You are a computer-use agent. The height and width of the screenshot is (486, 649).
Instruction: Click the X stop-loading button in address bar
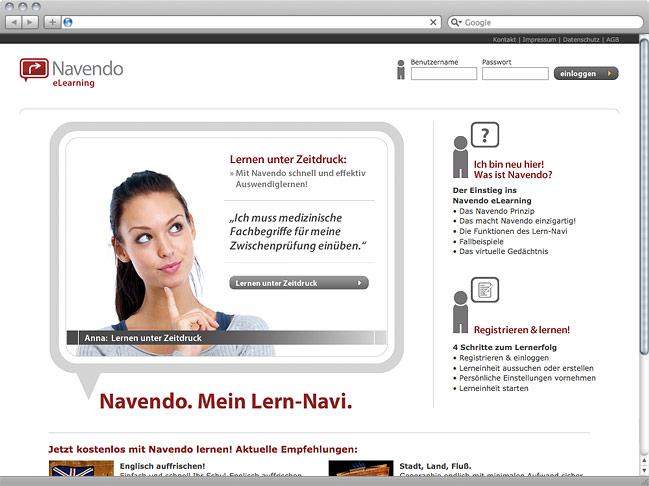(x=433, y=22)
